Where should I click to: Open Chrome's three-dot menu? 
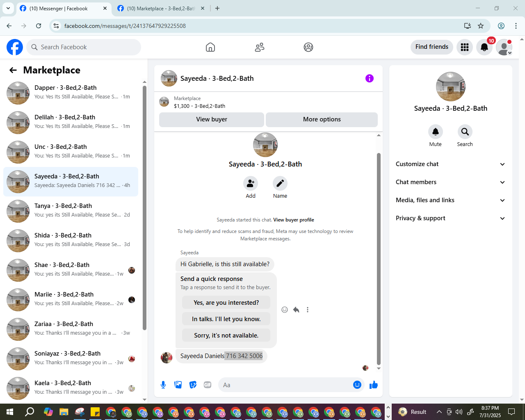click(x=516, y=26)
